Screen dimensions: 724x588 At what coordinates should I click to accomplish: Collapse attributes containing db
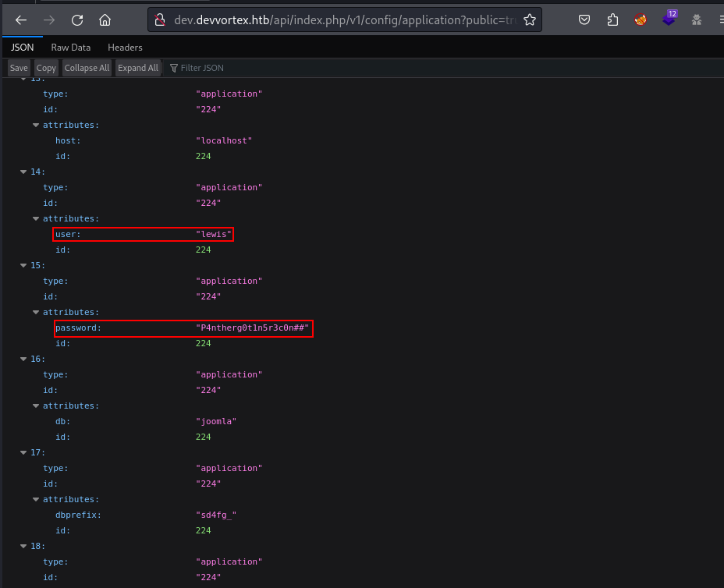(36, 406)
